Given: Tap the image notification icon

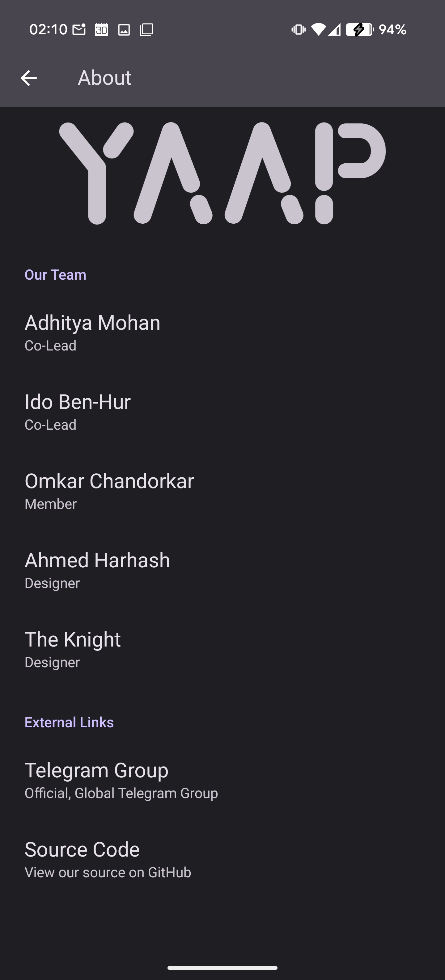Looking at the screenshot, I should point(124,29).
